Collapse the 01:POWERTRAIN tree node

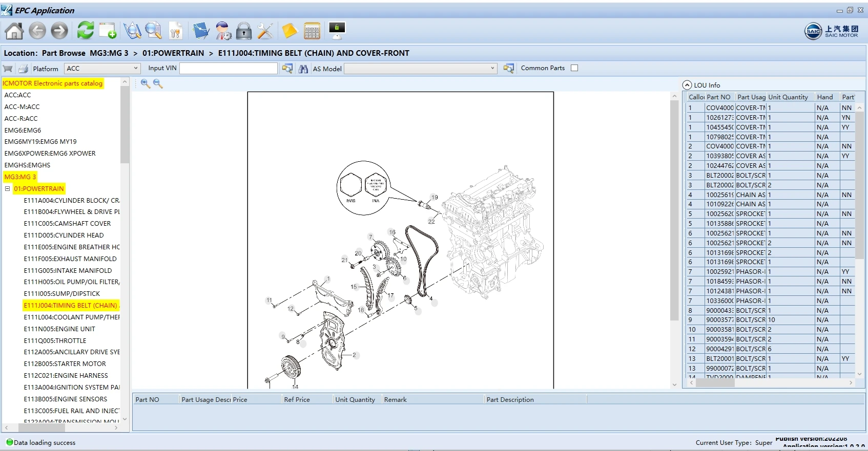pos(8,189)
